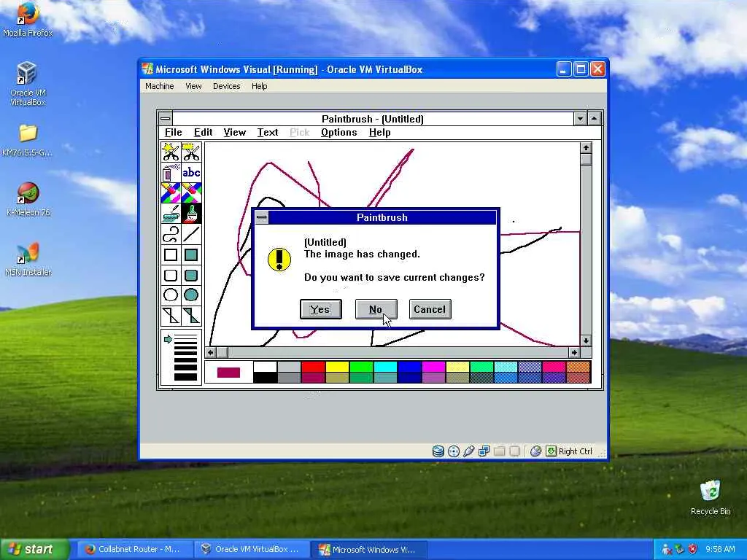
Task: Click the Windows start button
Action: click(x=34, y=549)
